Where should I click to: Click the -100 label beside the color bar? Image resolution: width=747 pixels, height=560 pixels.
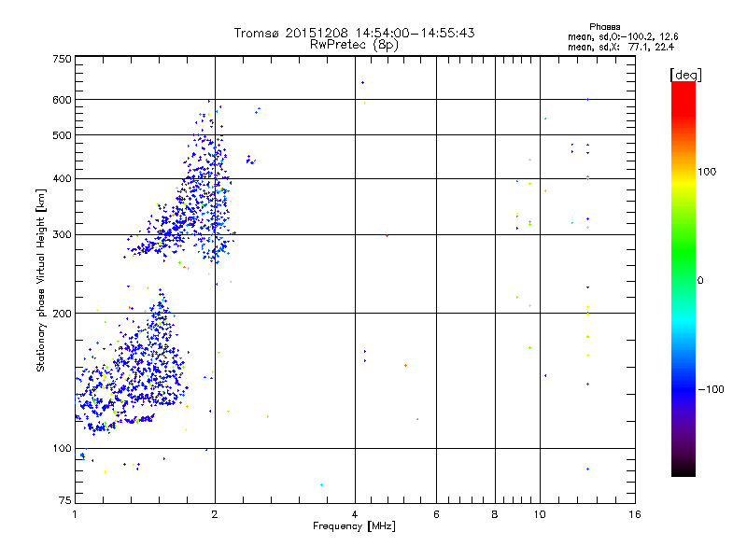712,389
